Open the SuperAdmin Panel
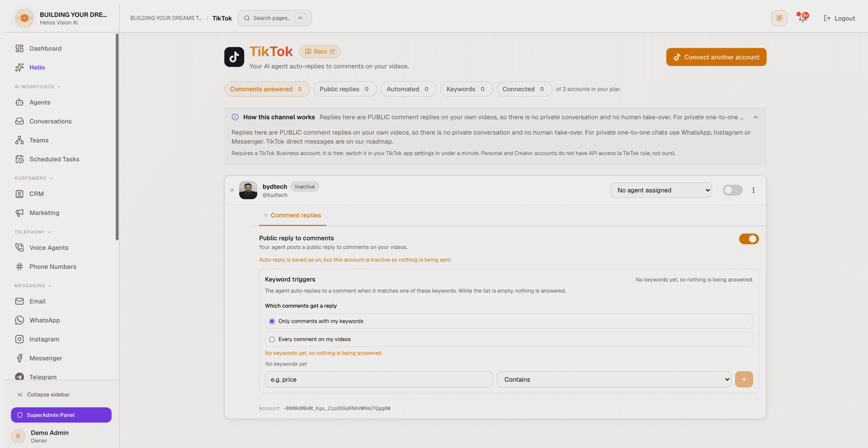The height and width of the screenshot is (448, 868). click(x=61, y=415)
